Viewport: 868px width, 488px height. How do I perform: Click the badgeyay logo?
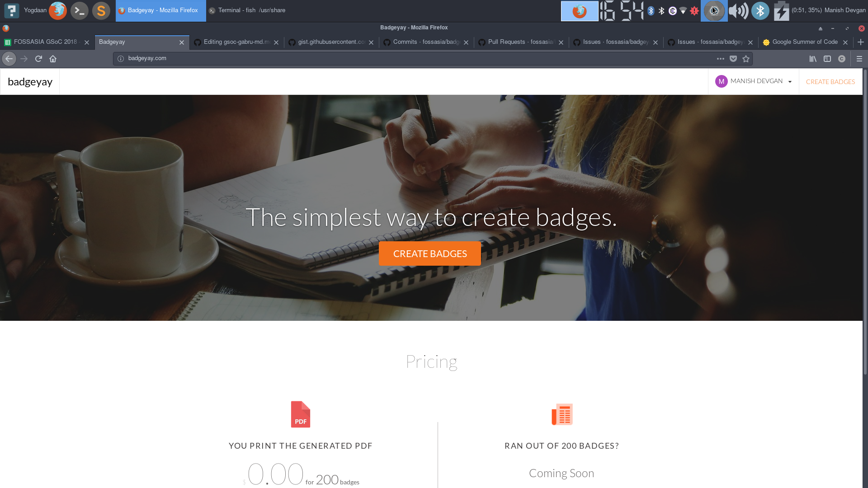pos(30,82)
